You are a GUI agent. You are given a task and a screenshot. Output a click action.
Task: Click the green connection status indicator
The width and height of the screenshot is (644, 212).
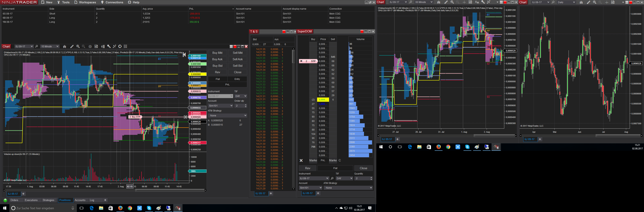point(5,200)
